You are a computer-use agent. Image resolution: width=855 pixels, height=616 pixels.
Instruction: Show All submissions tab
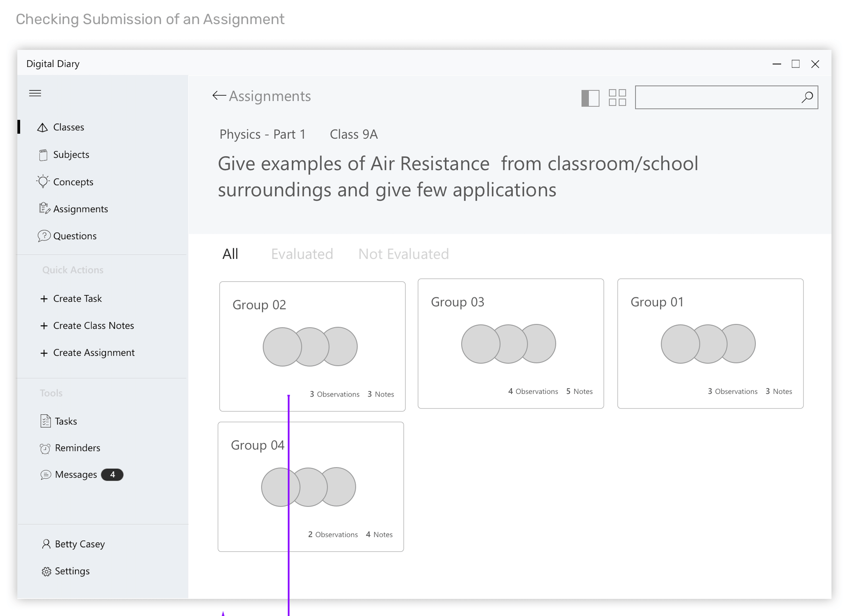[x=230, y=254]
